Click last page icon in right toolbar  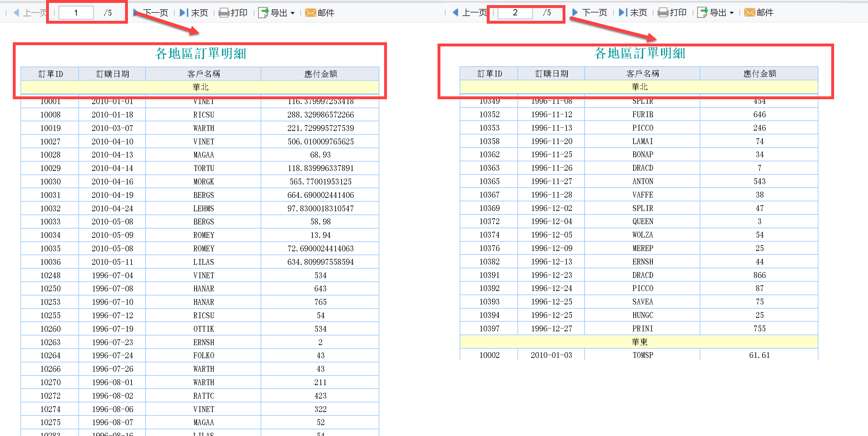pos(623,12)
